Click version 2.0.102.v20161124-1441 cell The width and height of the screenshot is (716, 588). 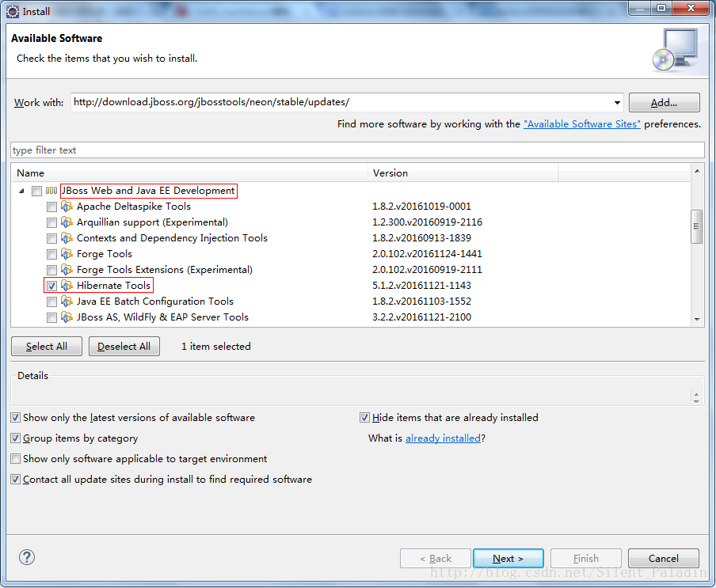tap(427, 254)
